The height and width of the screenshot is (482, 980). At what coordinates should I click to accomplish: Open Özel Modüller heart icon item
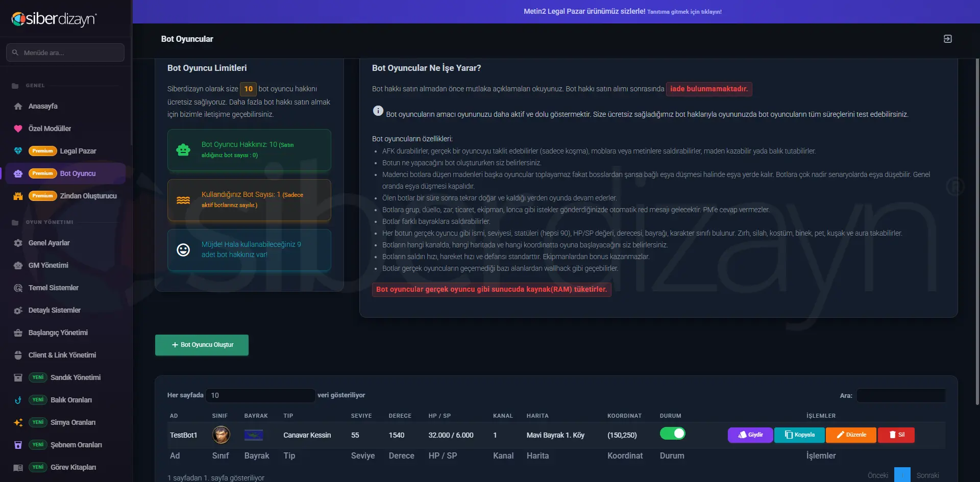click(x=66, y=129)
